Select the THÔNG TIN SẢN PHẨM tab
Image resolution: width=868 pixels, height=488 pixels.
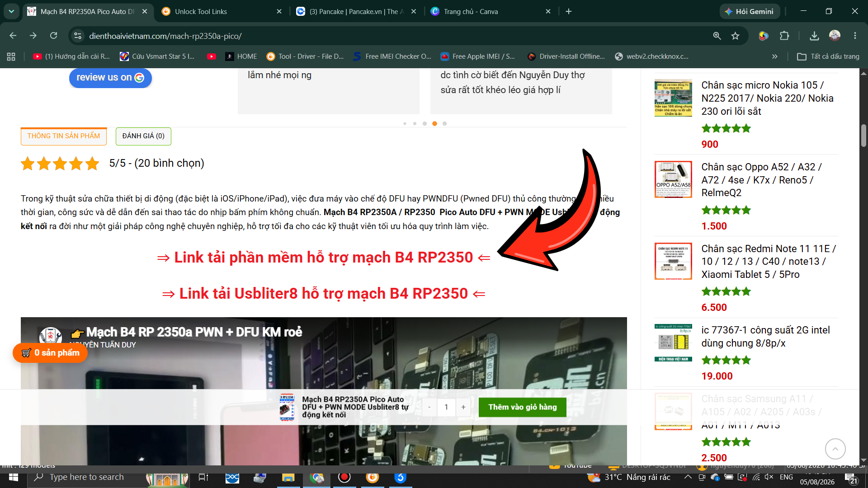click(64, 136)
